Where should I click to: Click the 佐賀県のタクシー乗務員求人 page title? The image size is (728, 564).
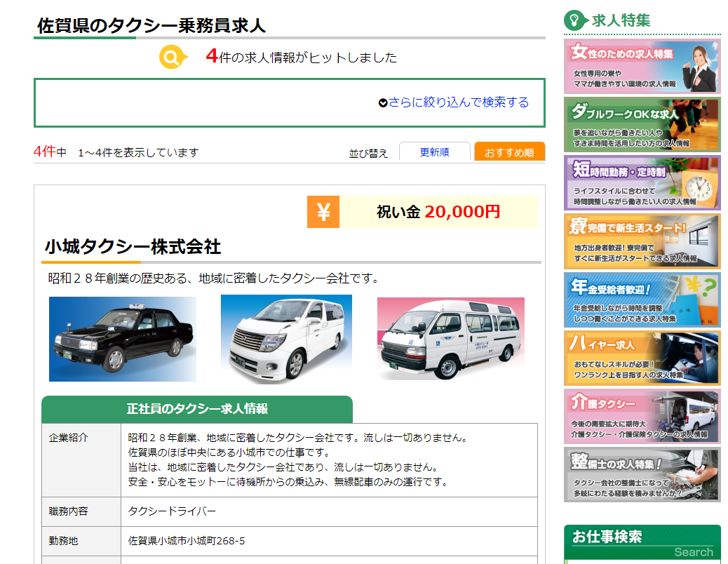click(x=151, y=25)
